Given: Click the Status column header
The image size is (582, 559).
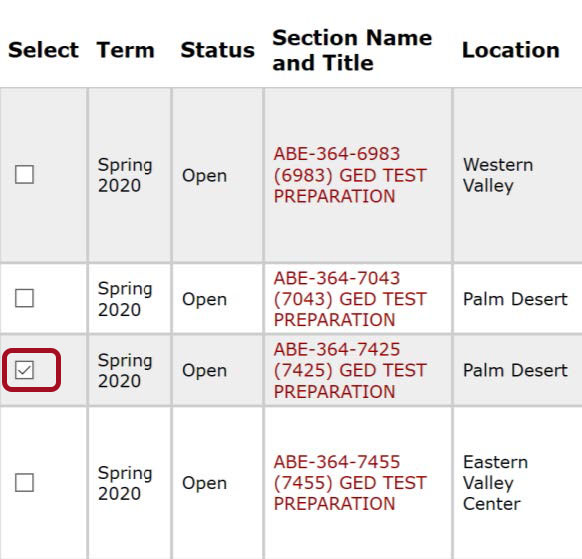Looking at the screenshot, I should coord(218,50).
